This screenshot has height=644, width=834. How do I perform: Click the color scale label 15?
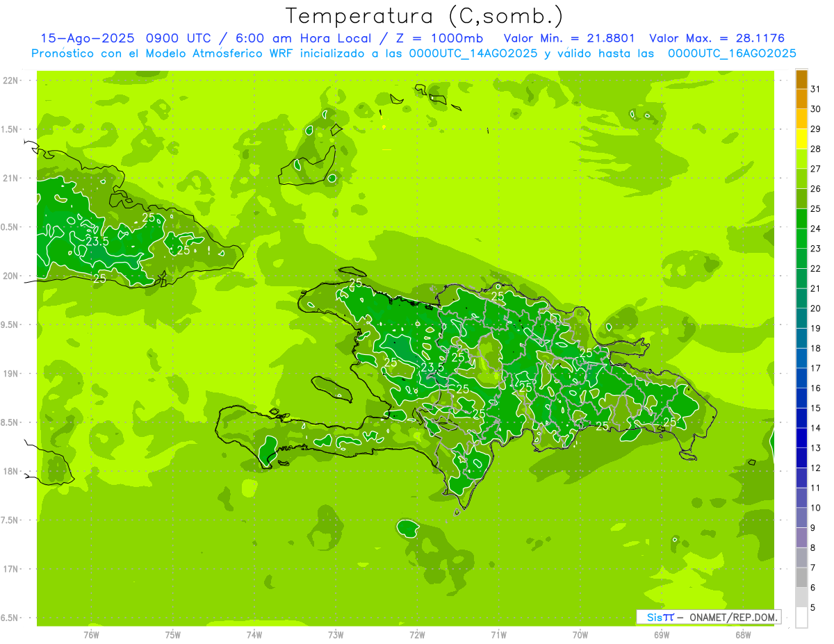[816, 408]
